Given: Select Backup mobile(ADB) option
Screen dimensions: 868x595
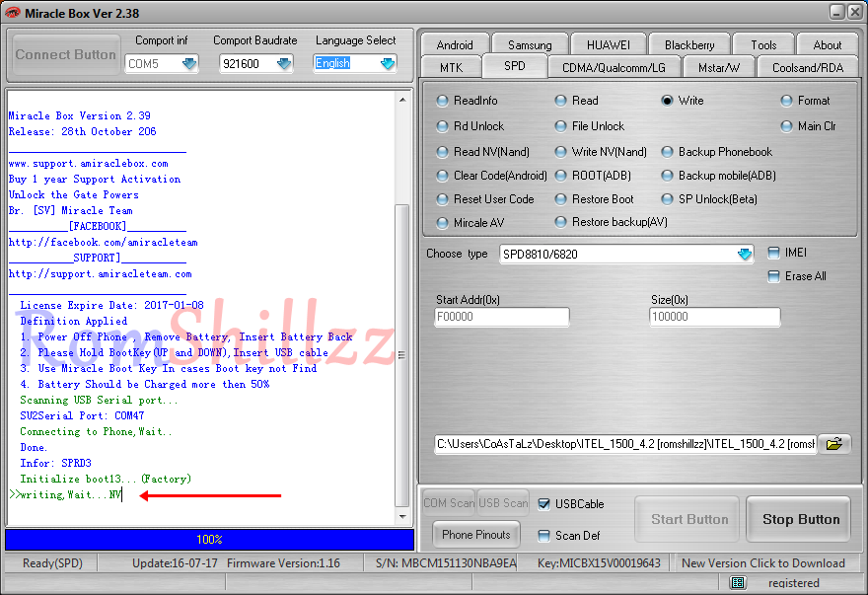Looking at the screenshot, I should 718,175.
